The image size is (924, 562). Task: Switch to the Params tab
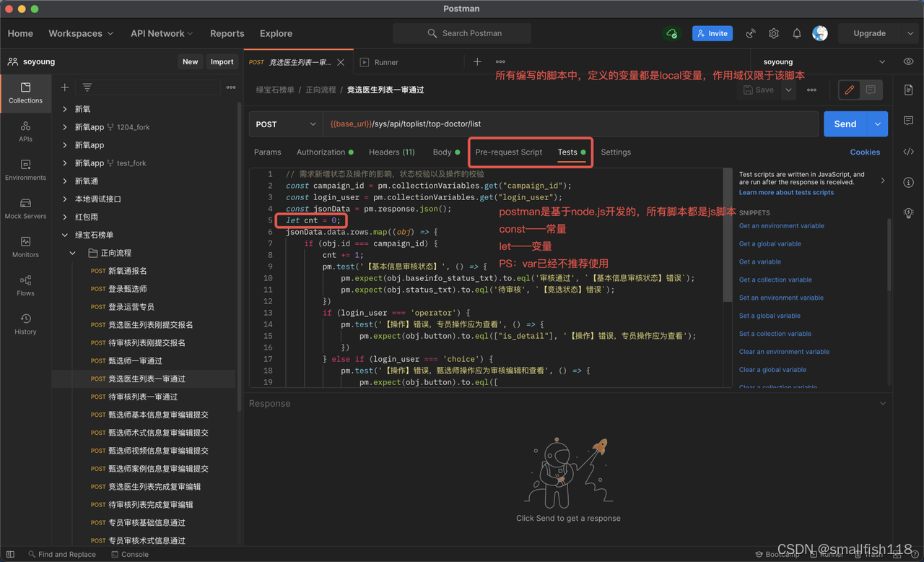click(x=267, y=152)
